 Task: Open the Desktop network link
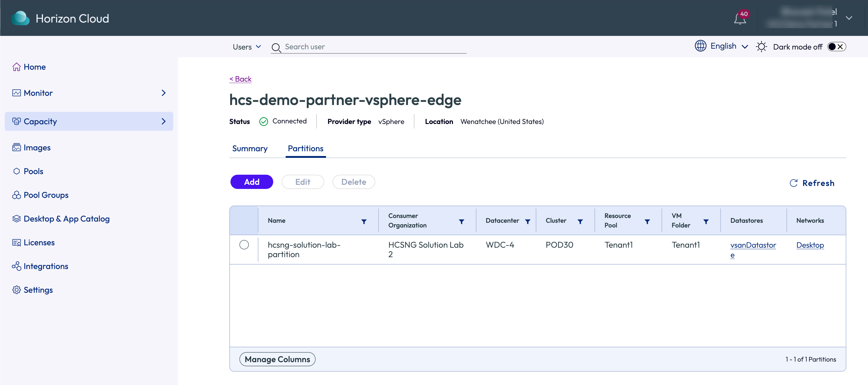pos(810,245)
